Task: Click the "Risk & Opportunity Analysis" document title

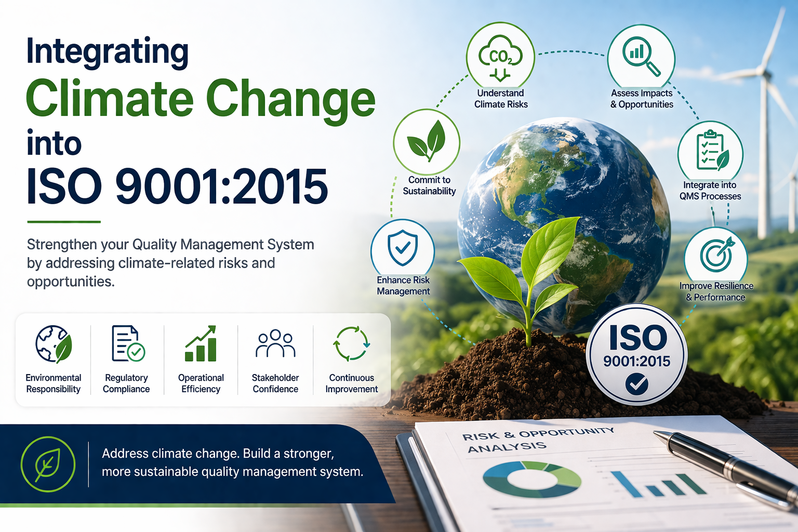Action: (x=539, y=440)
